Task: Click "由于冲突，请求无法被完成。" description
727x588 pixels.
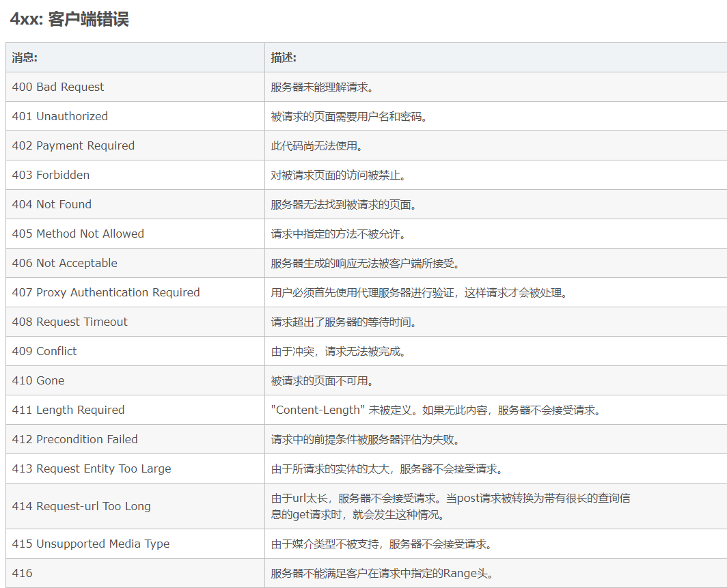Action: point(338,351)
